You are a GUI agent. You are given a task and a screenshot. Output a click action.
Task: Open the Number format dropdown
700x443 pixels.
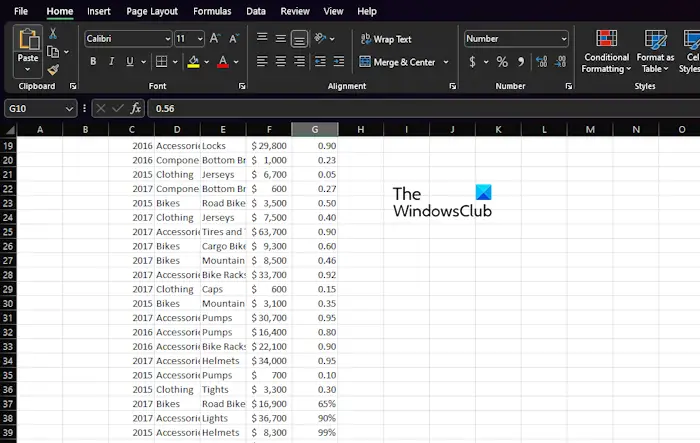pos(564,39)
